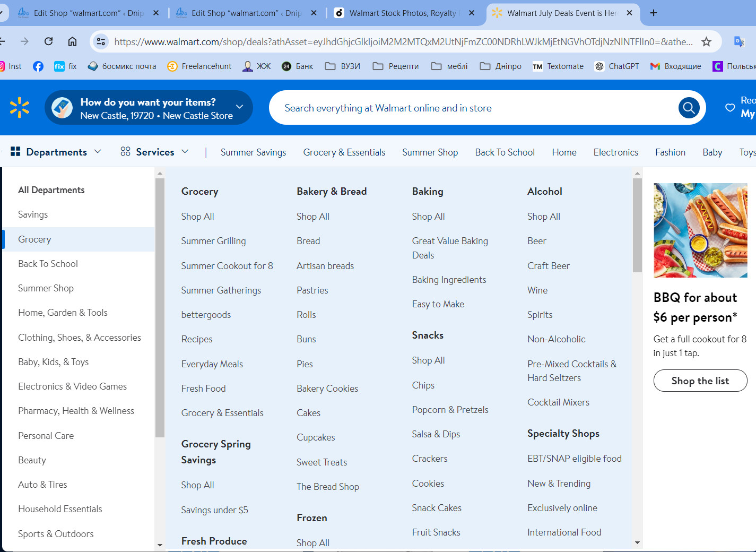Open the Inst bookmark

(11, 66)
